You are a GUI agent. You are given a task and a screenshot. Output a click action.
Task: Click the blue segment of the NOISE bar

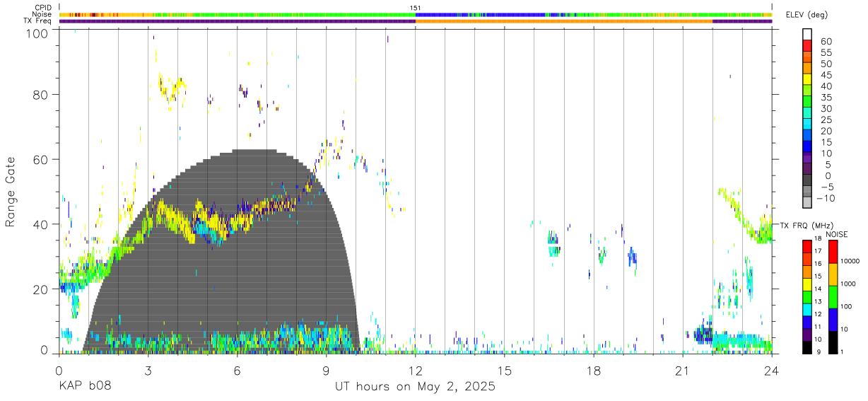[833, 319]
